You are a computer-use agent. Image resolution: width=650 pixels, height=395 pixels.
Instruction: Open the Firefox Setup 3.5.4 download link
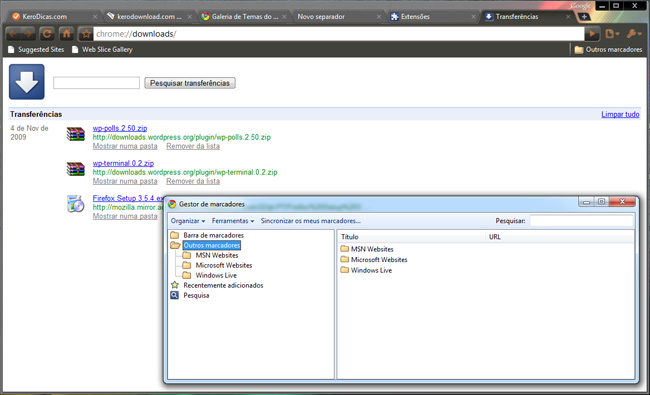tap(128, 198)
